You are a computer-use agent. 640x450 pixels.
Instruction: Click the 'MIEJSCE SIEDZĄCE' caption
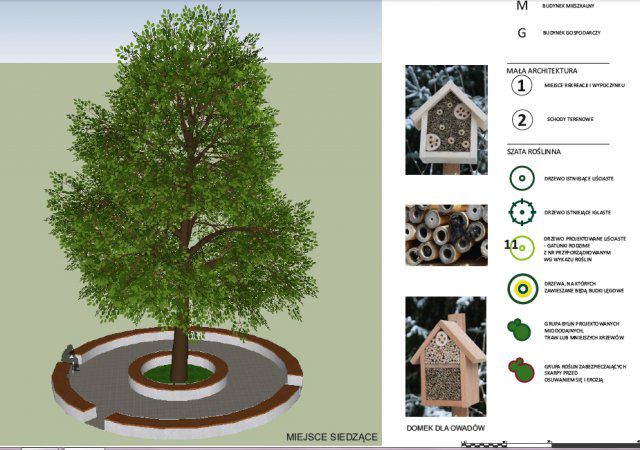[332, 437]
